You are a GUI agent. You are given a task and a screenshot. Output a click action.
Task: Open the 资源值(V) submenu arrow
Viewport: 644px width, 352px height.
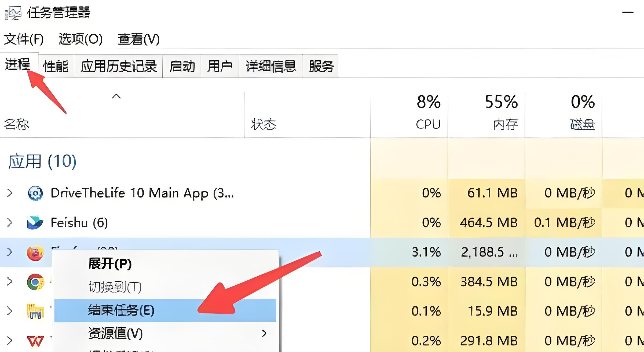[264, 333]
